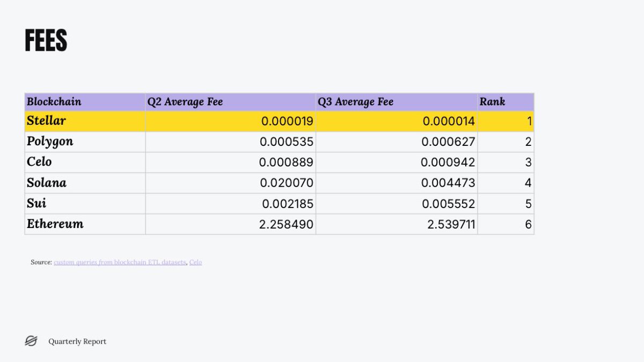The width and height of the screenshot is (644, 362).
Task: Select Ethereum Q2 fee value 2.258490
Action: coord(286,224)
